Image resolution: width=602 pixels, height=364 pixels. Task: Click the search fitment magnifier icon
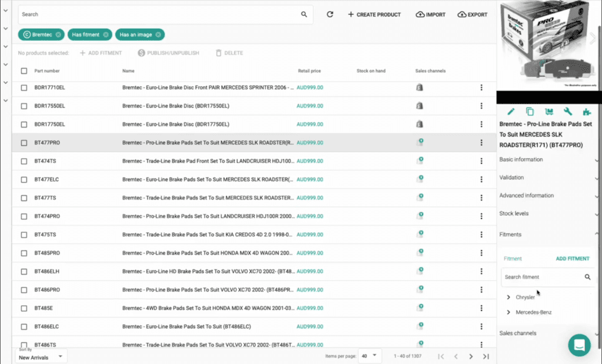coord(587,277)
